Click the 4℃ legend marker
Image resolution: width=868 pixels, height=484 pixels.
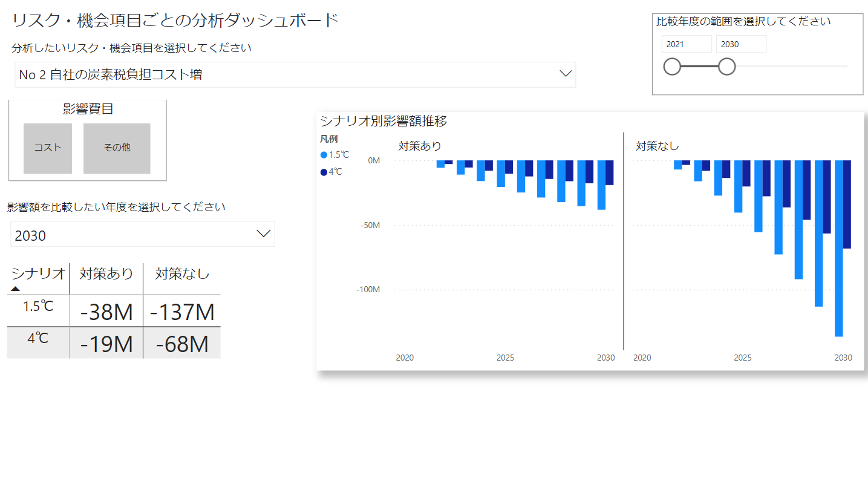click(324, 172)
